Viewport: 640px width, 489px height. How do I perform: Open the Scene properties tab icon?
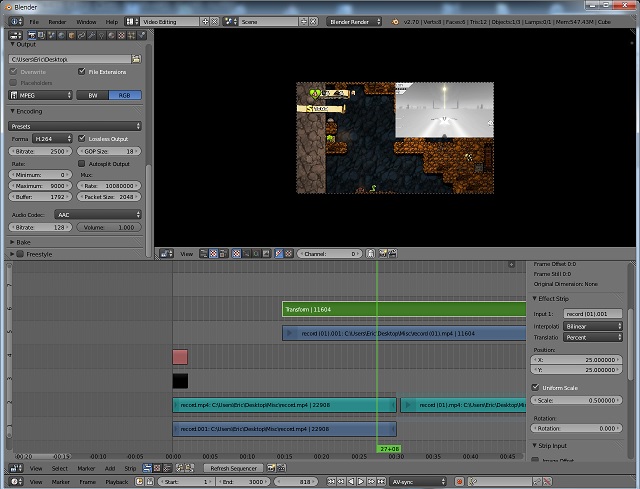tap(51, 36)
